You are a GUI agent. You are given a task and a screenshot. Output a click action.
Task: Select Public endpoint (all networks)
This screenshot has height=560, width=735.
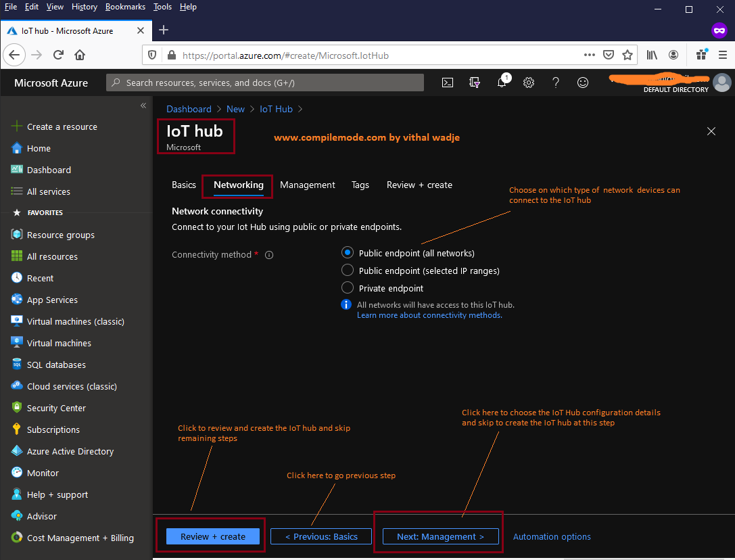pos(347,253)
